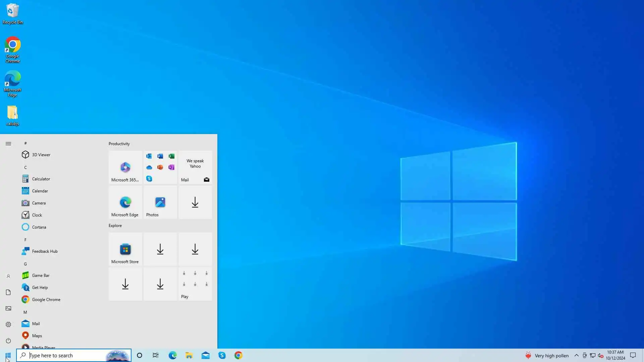This screenshot has height=362, width=644.
Task: Open Task View on taskbar
Action: [x=156, y=355]
